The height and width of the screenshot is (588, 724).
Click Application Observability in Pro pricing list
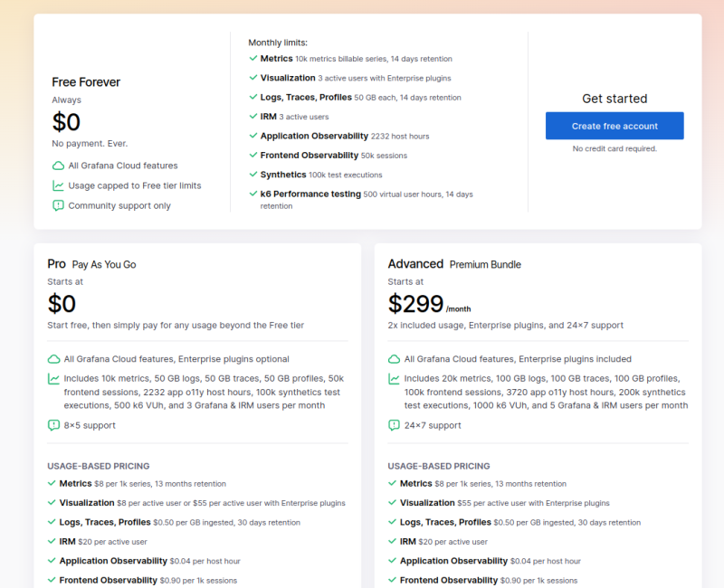pos(109,561)
